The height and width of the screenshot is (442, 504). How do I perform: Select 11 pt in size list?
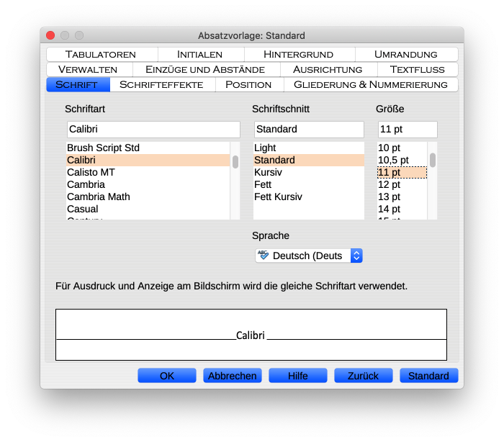[402, 172]
